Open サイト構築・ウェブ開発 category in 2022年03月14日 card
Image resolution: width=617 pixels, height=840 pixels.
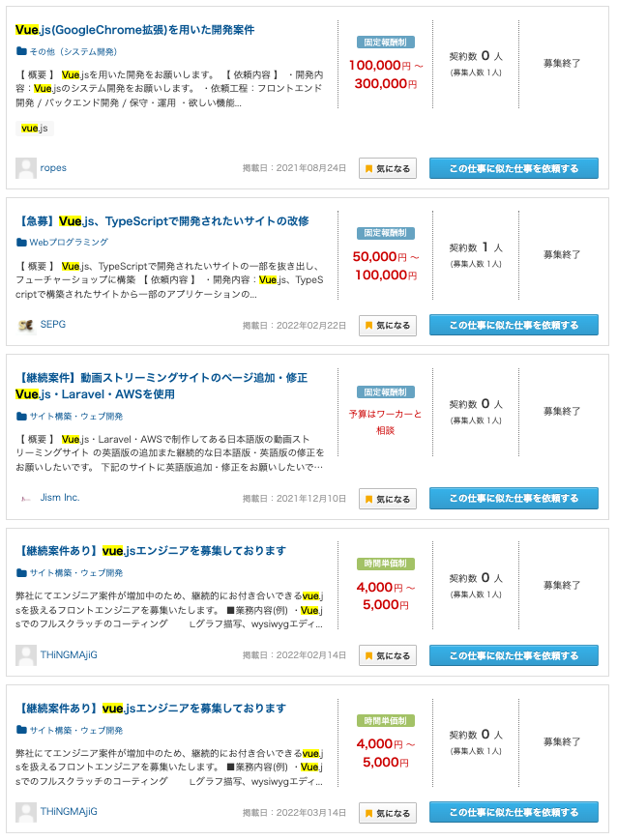(x=76, y=730)
